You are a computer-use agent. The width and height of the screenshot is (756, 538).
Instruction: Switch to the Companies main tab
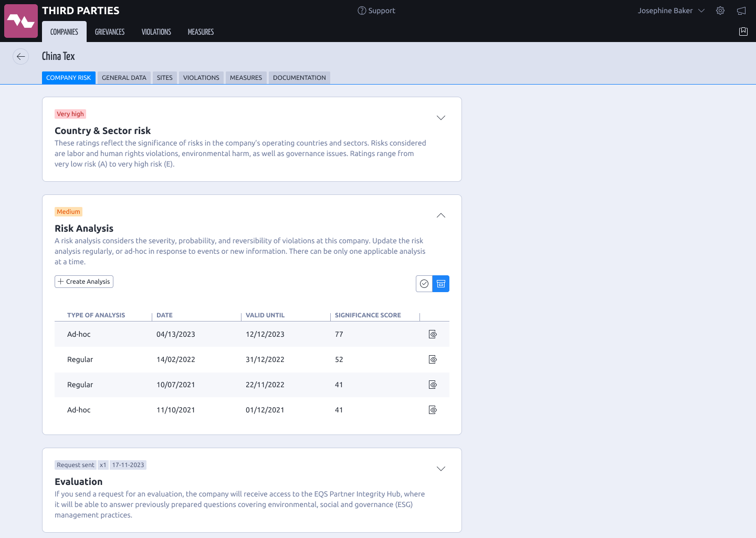click(64, 32)
